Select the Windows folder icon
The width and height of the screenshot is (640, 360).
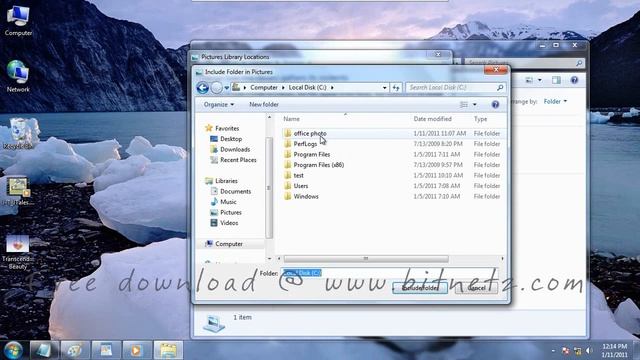pyautogui.click(x=288, y=196)
